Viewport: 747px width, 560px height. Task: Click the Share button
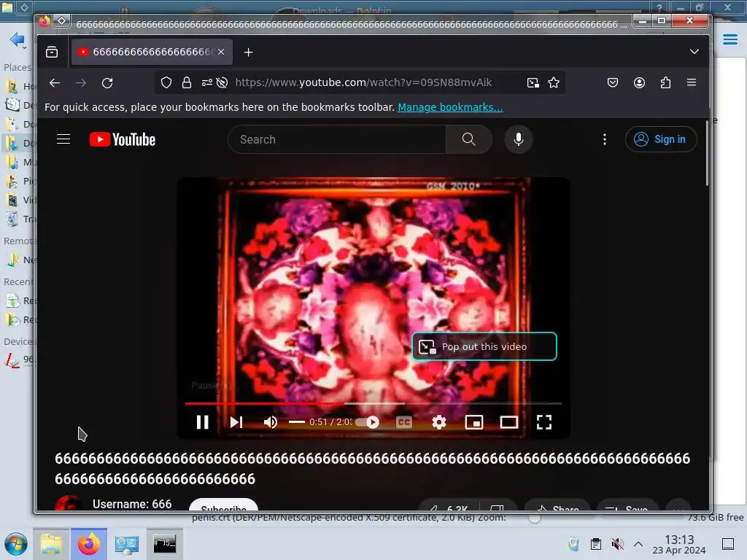(x=558, y=507)
